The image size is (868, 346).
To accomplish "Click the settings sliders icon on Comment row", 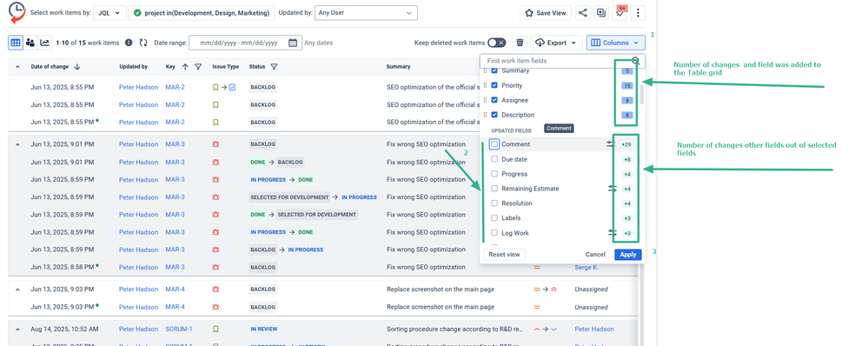I will (611, 144).
